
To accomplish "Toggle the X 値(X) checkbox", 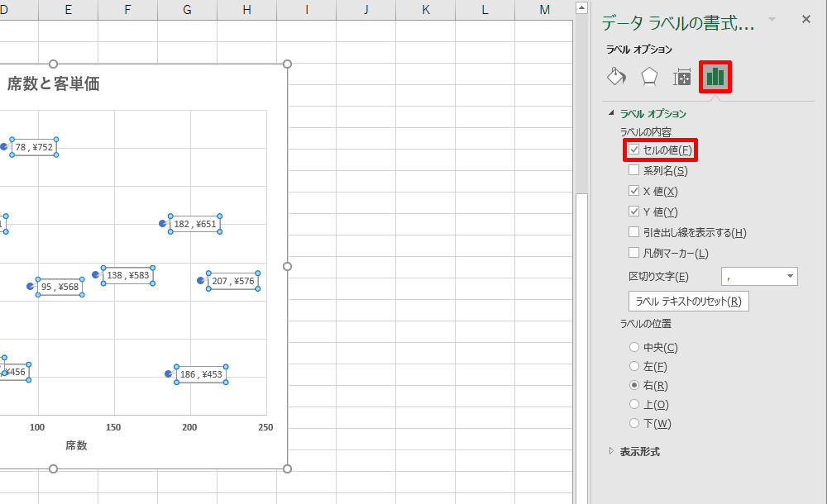I will click(634, 191).
